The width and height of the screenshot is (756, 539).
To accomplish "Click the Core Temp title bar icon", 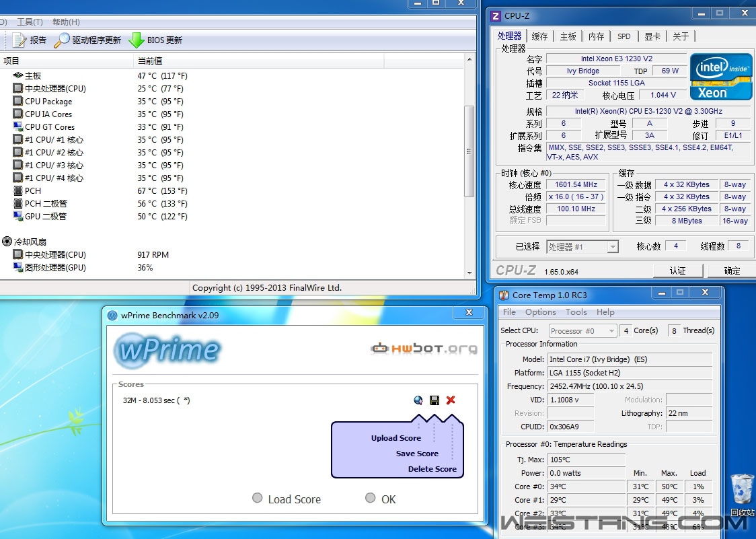I will [x=504, y=295].
